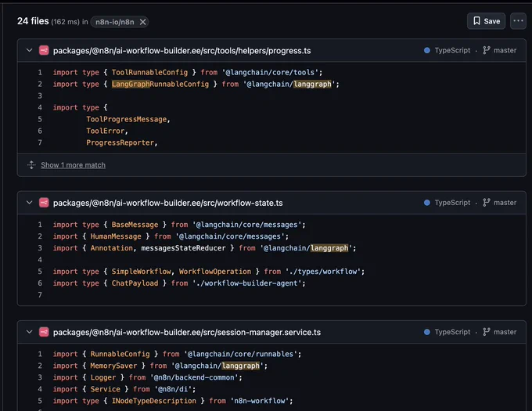This screenshot has width=532, height=411.
Task: Click ProgressReporter on line 7
Action: (120, 142)
